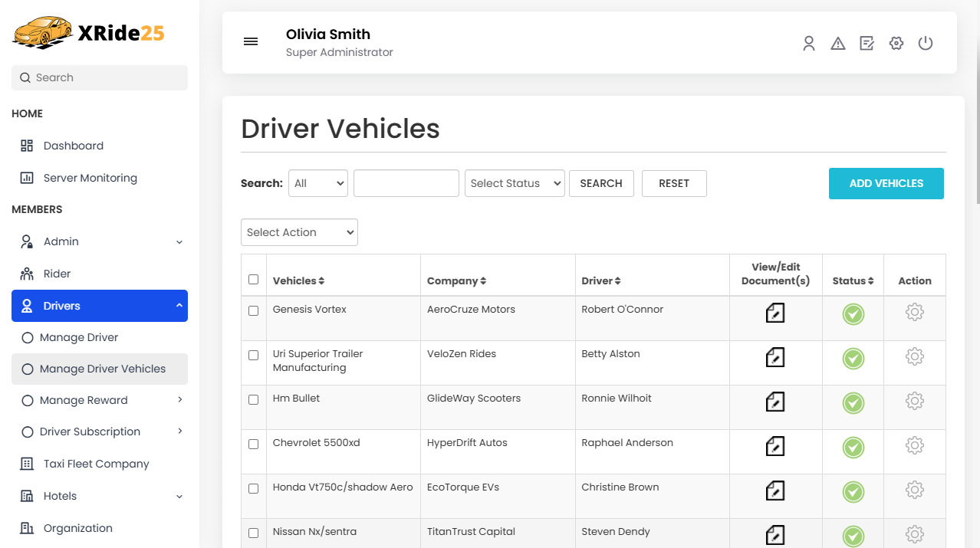The width and height of the screenshot is (980, 548).
Task: Select Manage Driver in sidebar
Action: tap(100, 337)
